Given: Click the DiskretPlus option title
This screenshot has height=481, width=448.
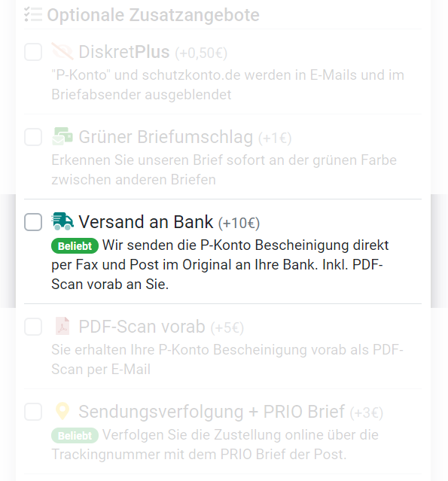Looking at the screenshot, I should (x=124, y=51).
